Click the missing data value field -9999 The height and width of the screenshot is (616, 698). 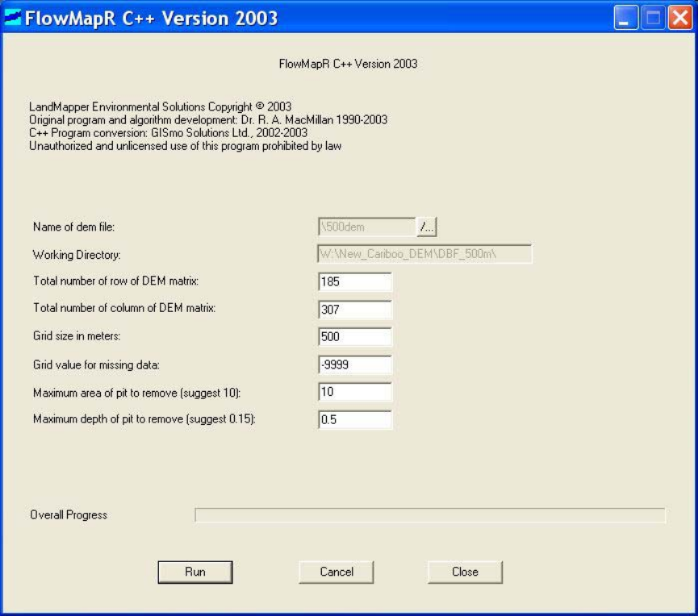[355, 364]
